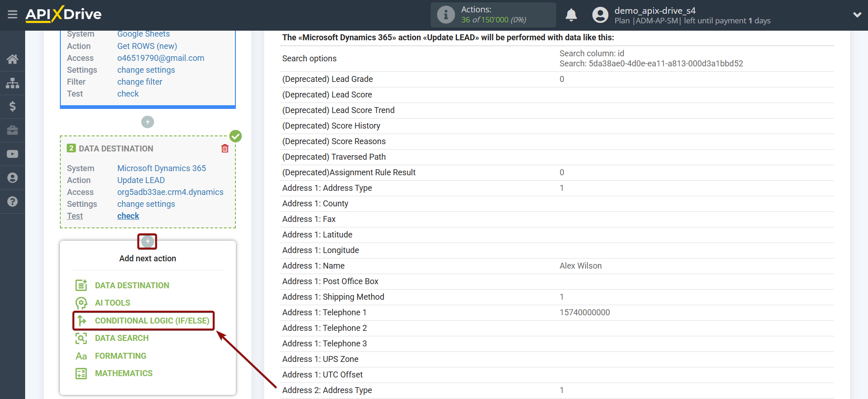Open the connections sitemap sidebar icon
The width and height of the screenshot is (868, 399).
[12, 83]
